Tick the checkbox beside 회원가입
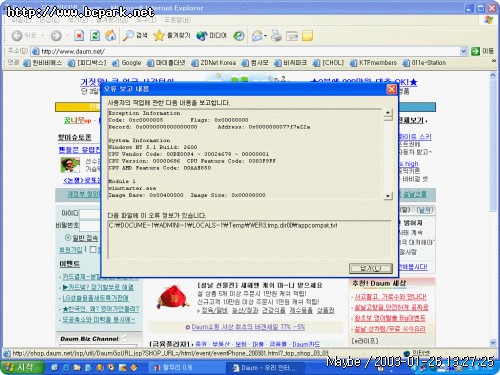 (x=93, y=249)
